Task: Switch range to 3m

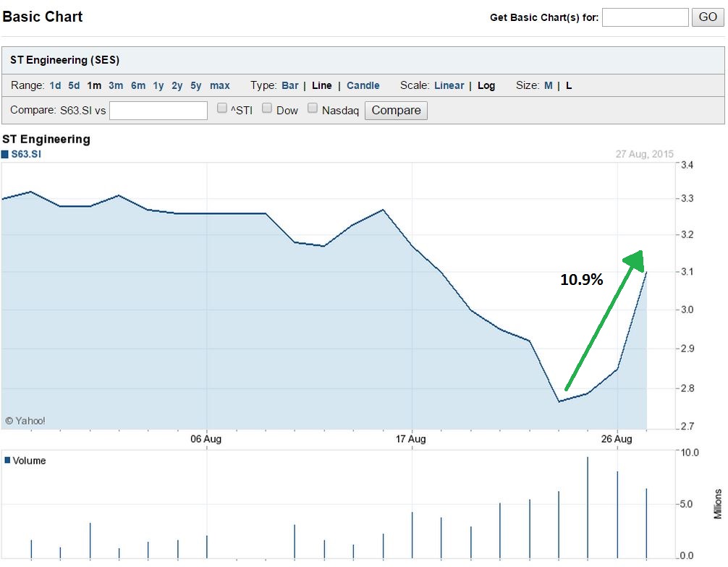Action: (116, 85)
